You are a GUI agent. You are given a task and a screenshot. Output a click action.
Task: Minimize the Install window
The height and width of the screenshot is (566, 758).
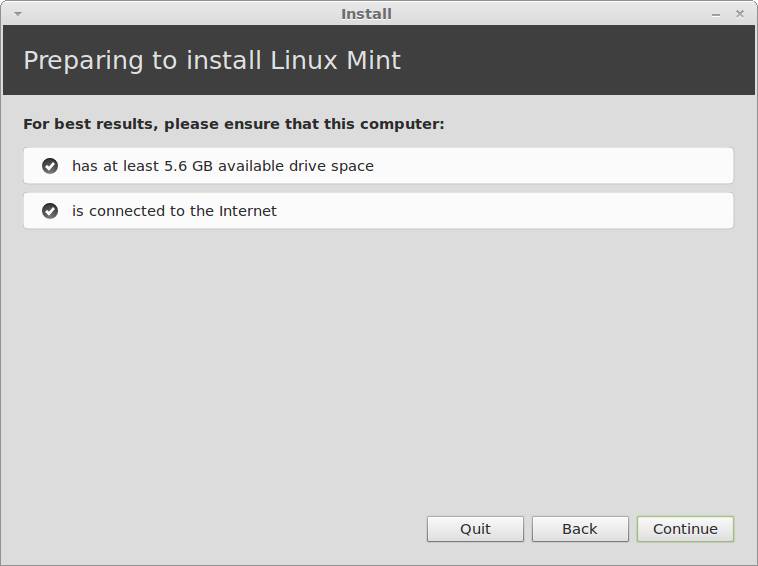[717, 14]
